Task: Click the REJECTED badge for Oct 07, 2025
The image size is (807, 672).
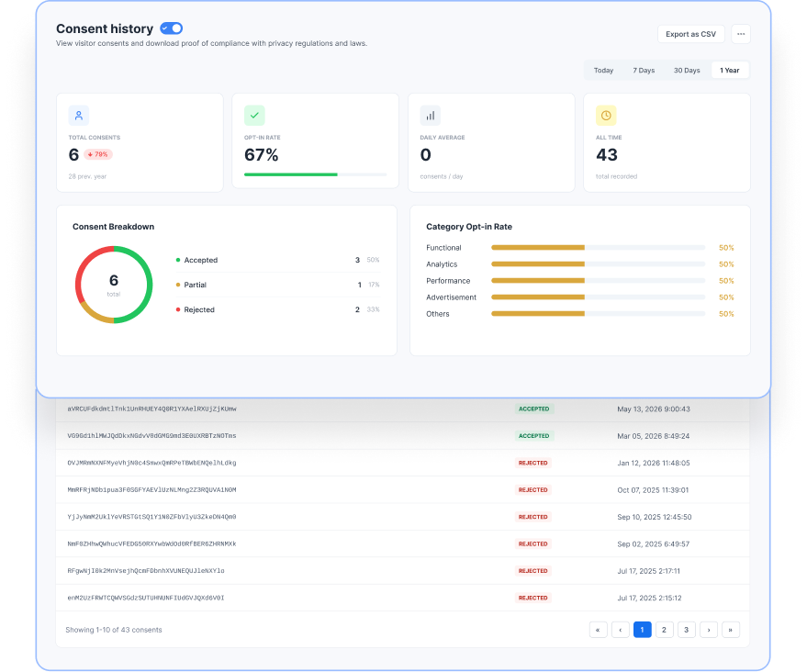Action: [x=532, y=489]
